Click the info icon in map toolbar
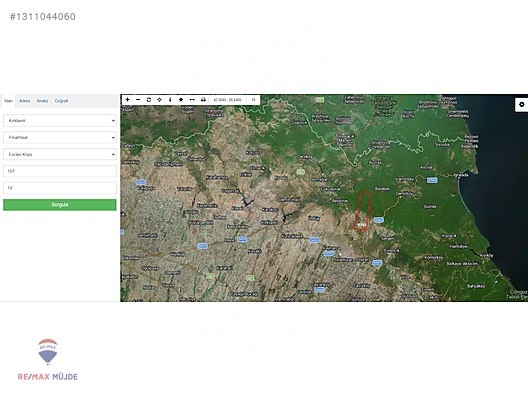This screenshot has height=396, width=528. [x=170, y=100]
